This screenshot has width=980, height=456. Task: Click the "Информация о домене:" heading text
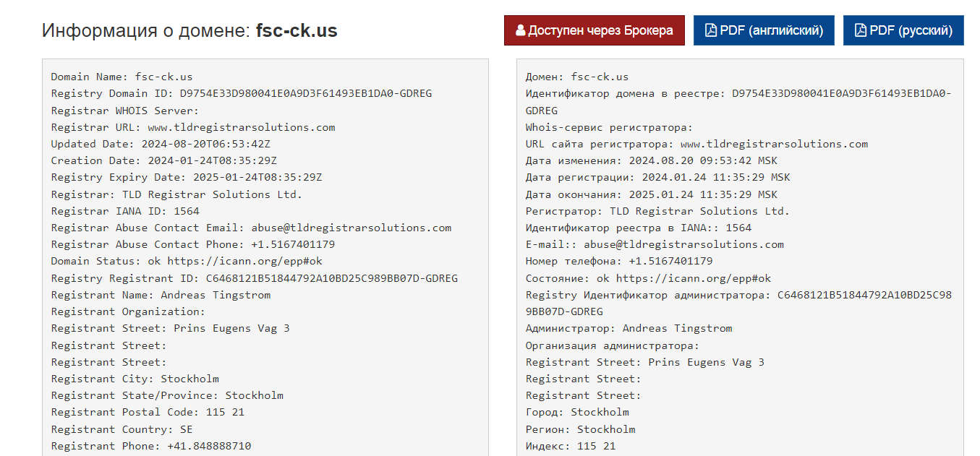pos(146,30)
